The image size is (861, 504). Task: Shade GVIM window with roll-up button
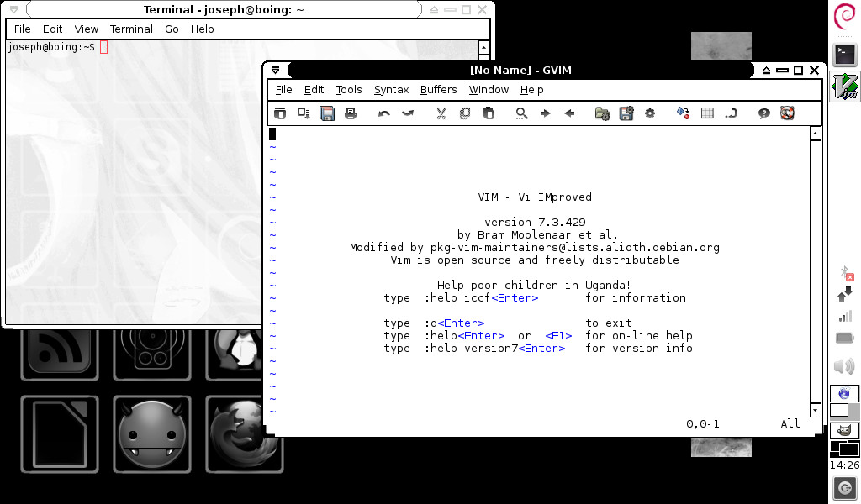click(767, 71)
